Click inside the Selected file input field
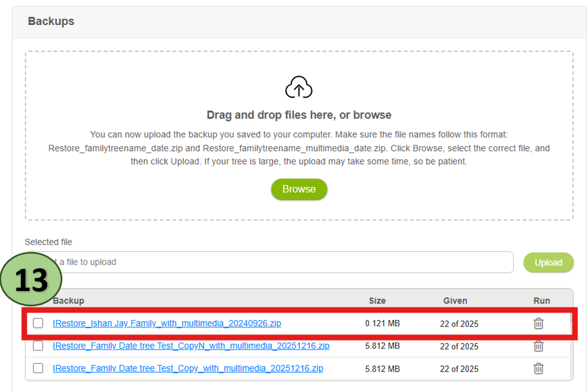This screenshot has height=392, width=588. 284,262
